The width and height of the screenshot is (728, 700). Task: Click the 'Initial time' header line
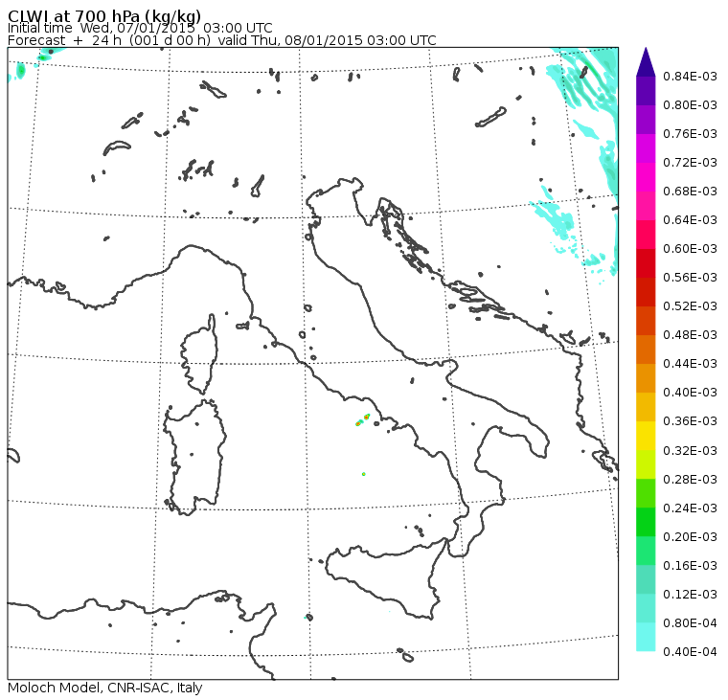click(x=140, y=28)
